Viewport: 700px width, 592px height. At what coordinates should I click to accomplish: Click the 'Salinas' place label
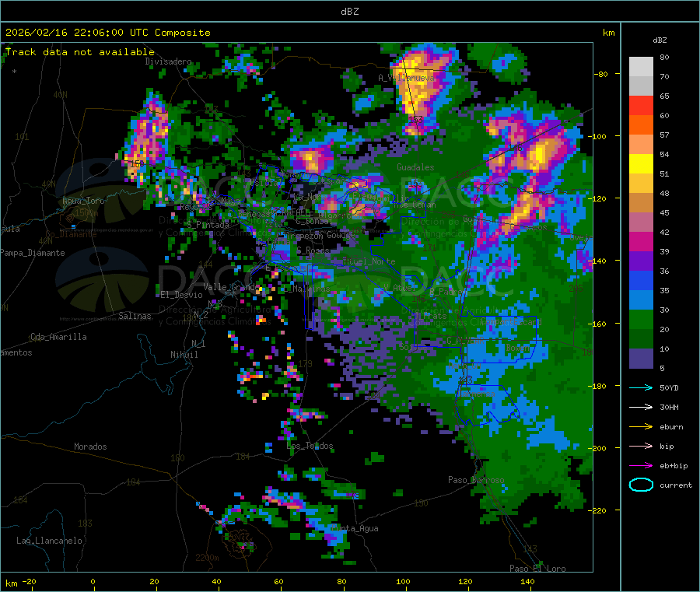[x=135, y=316]
